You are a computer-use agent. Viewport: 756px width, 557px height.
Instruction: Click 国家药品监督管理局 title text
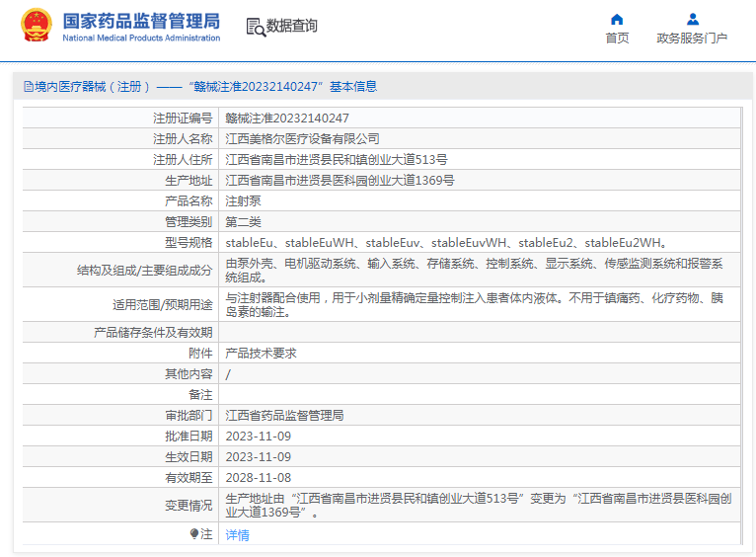tap(141, 21)
